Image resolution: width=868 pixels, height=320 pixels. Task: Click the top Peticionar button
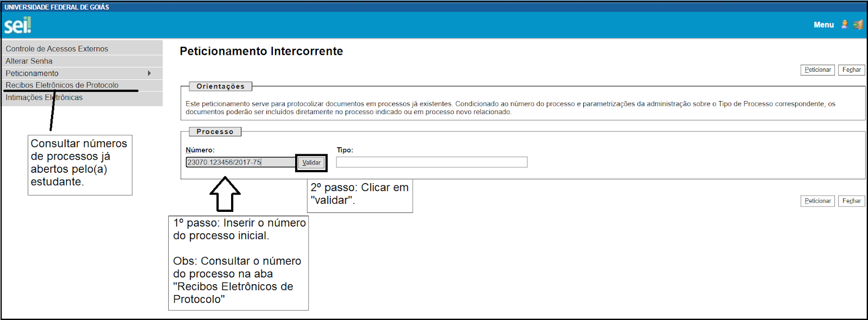818,70
